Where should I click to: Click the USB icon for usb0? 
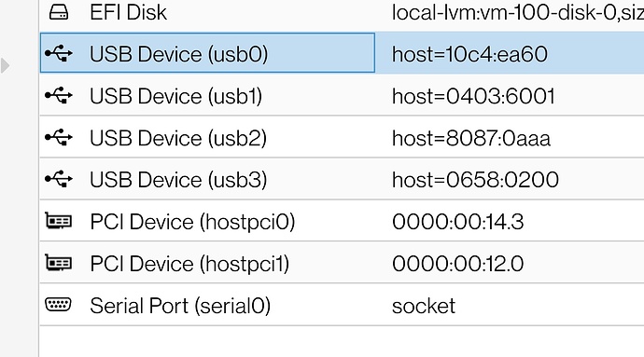tap(59, 53)
